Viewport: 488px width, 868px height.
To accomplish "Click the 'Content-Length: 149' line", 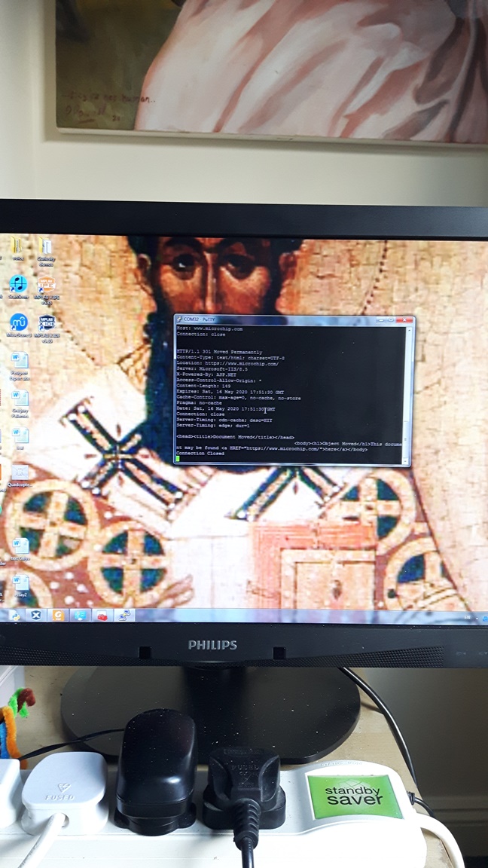I will (203, 387).
